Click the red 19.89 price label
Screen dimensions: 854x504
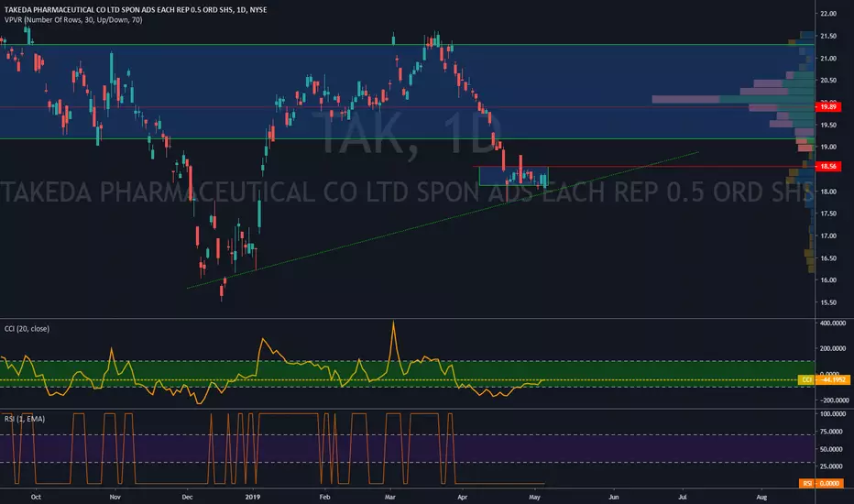(828, 107)
